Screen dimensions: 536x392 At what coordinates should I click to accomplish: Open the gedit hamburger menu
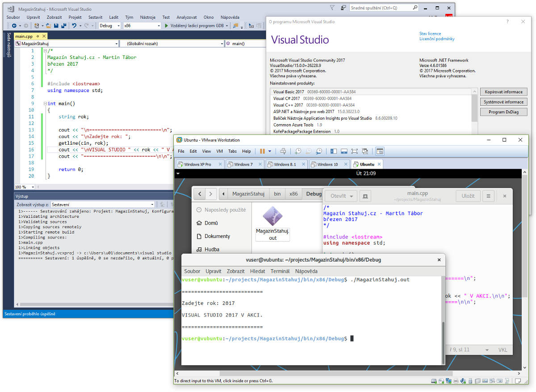point(489,196)
